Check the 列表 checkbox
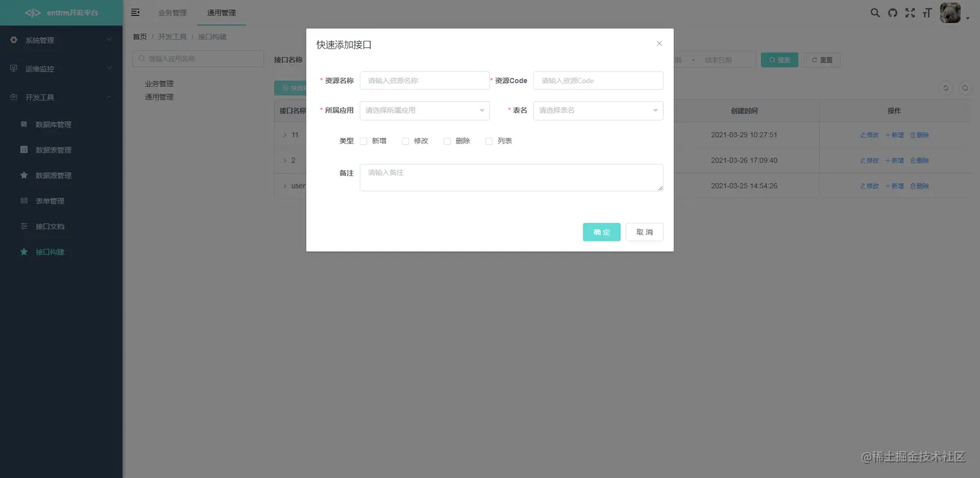Viewport: 980px width, 478px height. coord(488,141)
